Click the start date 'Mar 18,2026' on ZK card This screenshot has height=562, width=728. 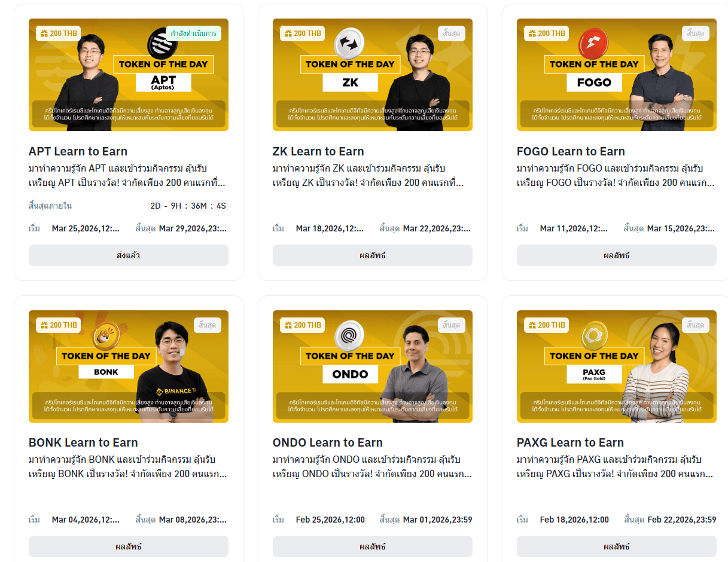pos(330,228)
